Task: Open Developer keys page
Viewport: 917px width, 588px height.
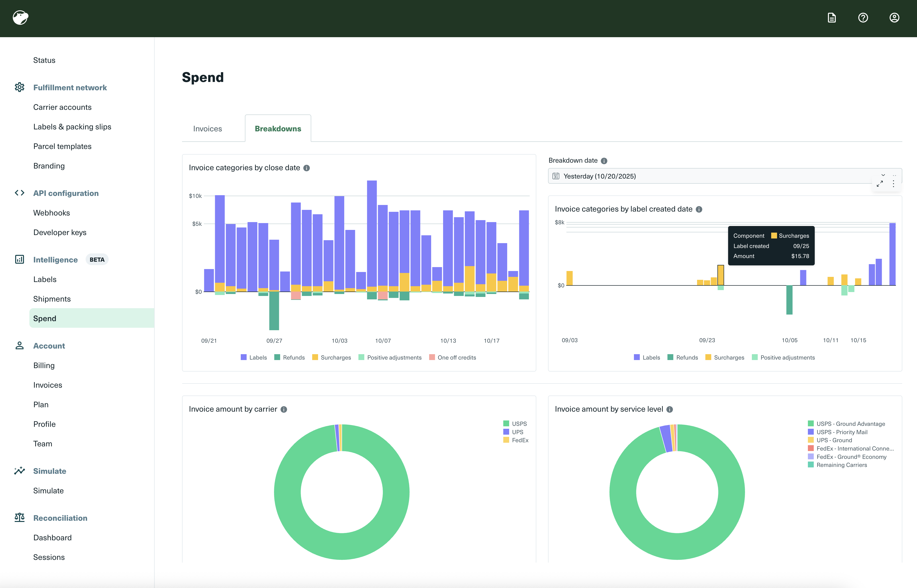Action: point(60,233)
